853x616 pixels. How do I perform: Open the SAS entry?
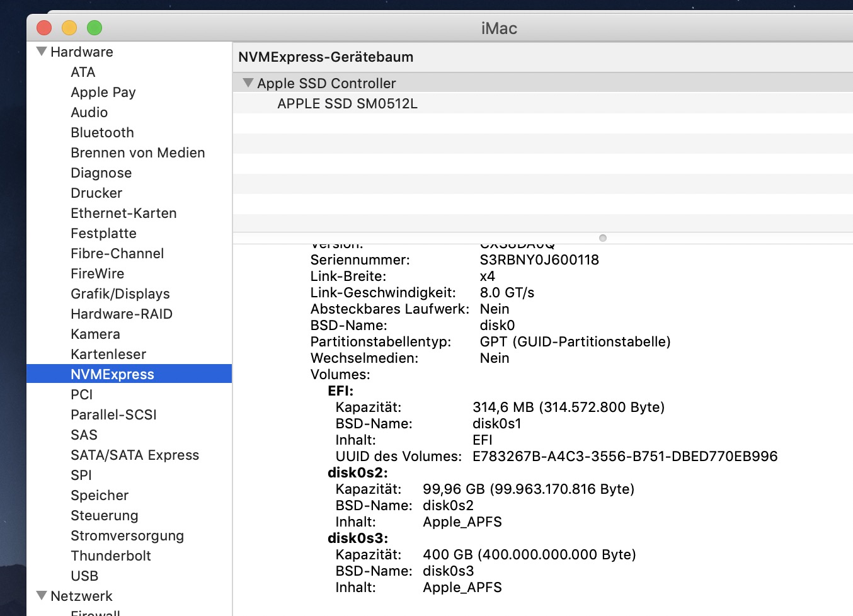tap(84, 435)
